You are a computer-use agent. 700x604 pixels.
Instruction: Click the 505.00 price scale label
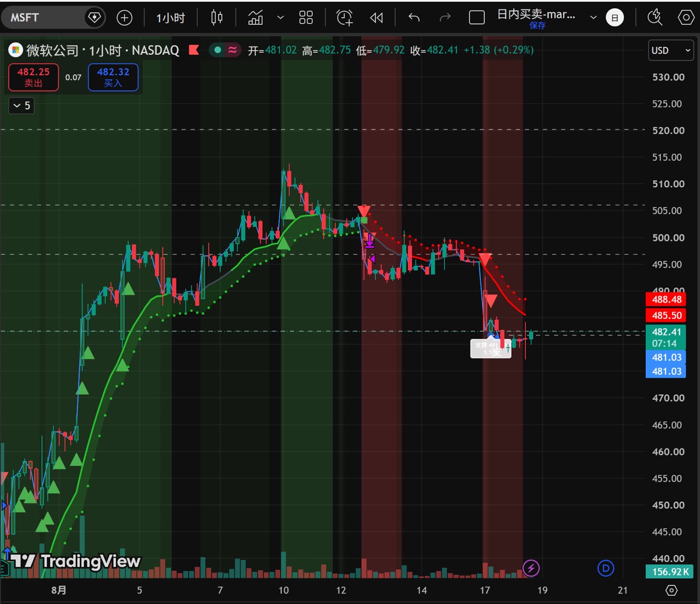click(668, 210)
